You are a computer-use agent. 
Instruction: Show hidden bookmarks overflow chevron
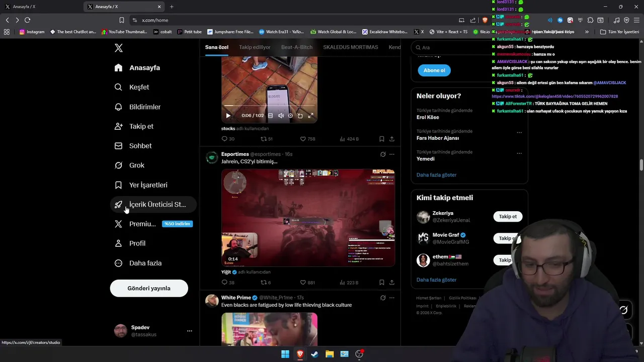(587, 32)
